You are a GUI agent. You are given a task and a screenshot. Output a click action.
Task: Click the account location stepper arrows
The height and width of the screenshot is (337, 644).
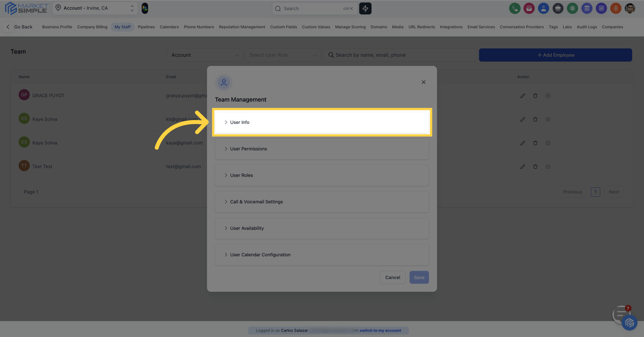click(x=132, y=8)
